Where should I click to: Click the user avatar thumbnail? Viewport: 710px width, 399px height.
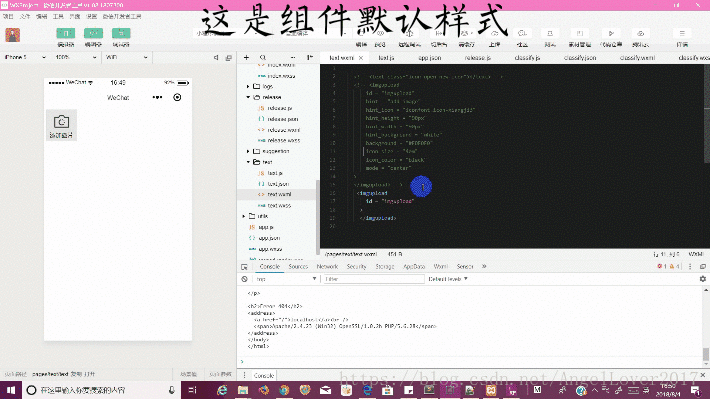click(x=13, y=35)
